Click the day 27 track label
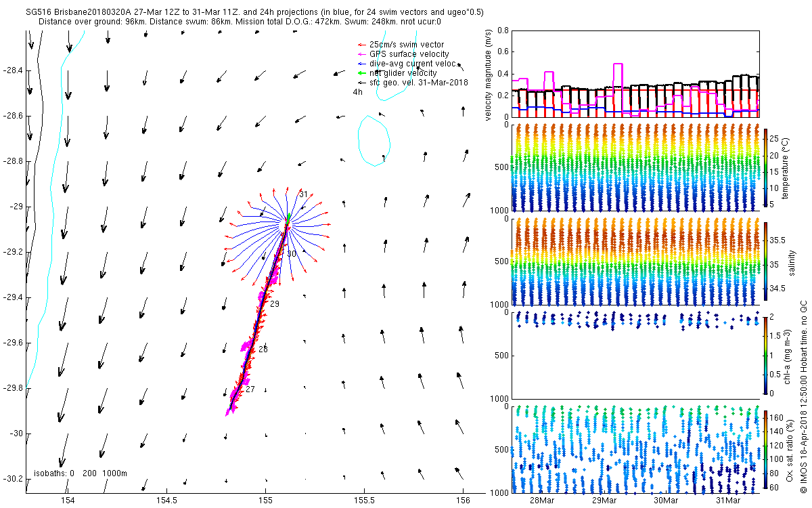 [x=250, y=389]
